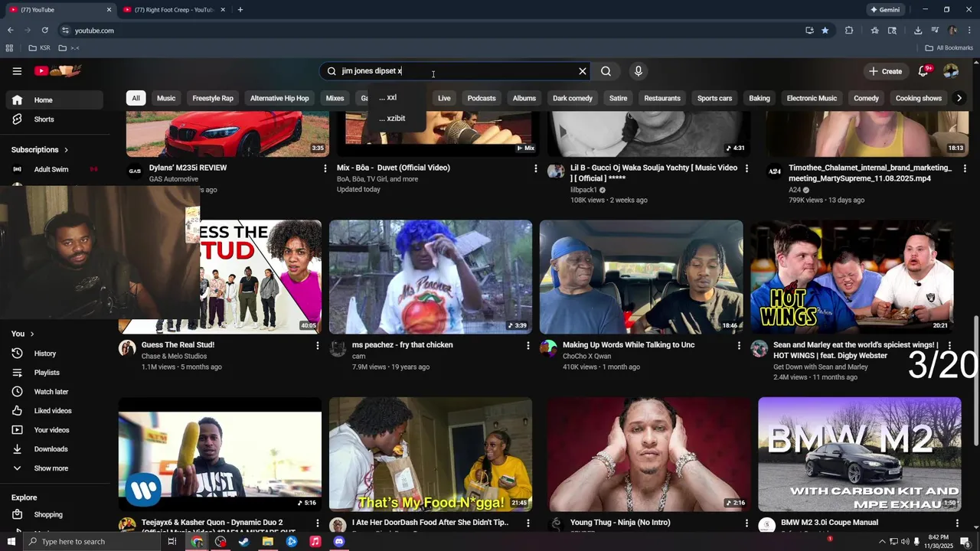Open Playlists in sidebar
The height and width of the screenshot is (551, 980).
coord(54,373)
